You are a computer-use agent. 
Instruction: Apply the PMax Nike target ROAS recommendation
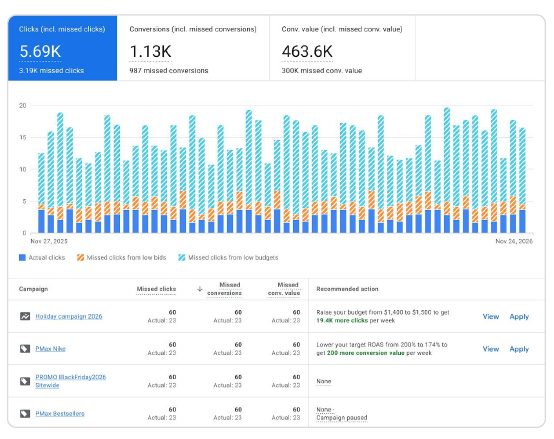519,349
